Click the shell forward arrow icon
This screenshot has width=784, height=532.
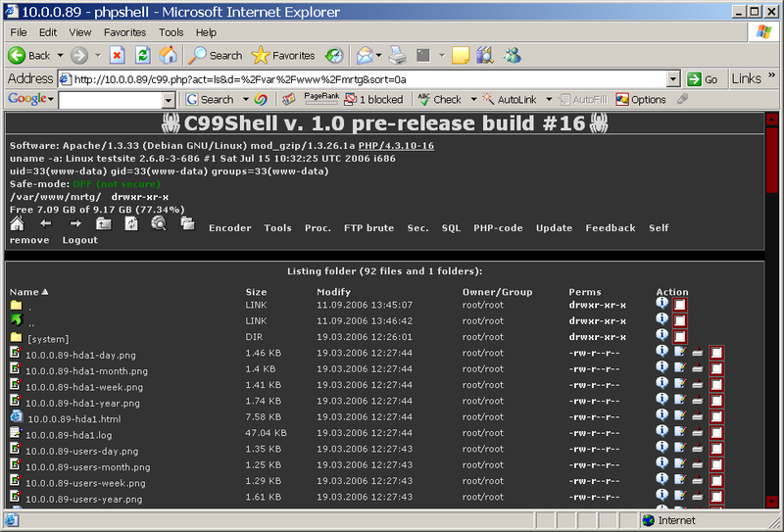pyautogui.click(x=74, y=224)
